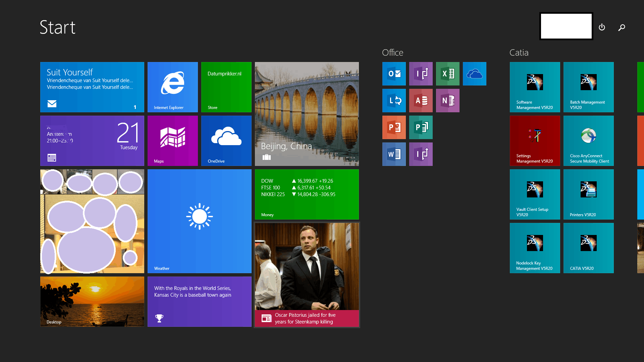The width and height of the screenshot is (644, 362).
Task: Launch Excel from the Office group
Action: point(447,74)
